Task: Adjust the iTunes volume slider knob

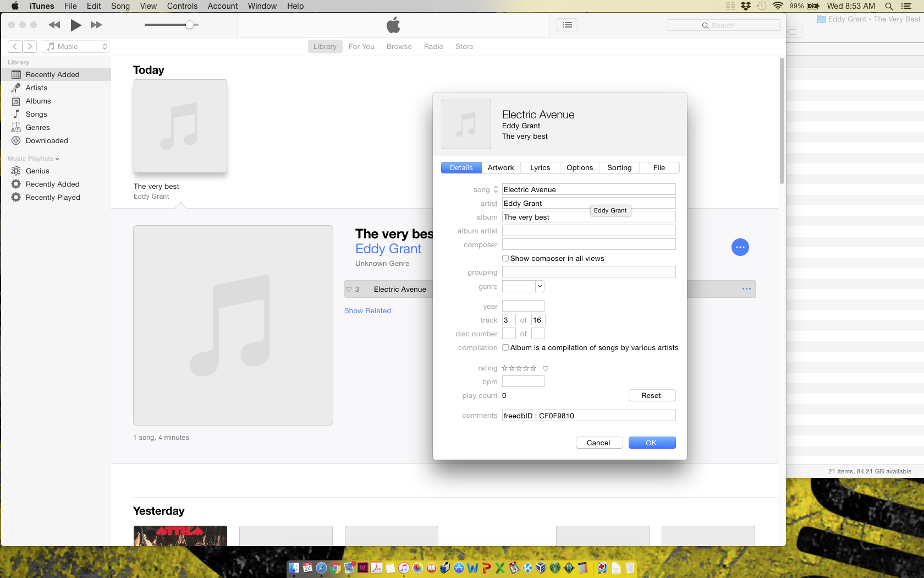Action: pos(190,25)
